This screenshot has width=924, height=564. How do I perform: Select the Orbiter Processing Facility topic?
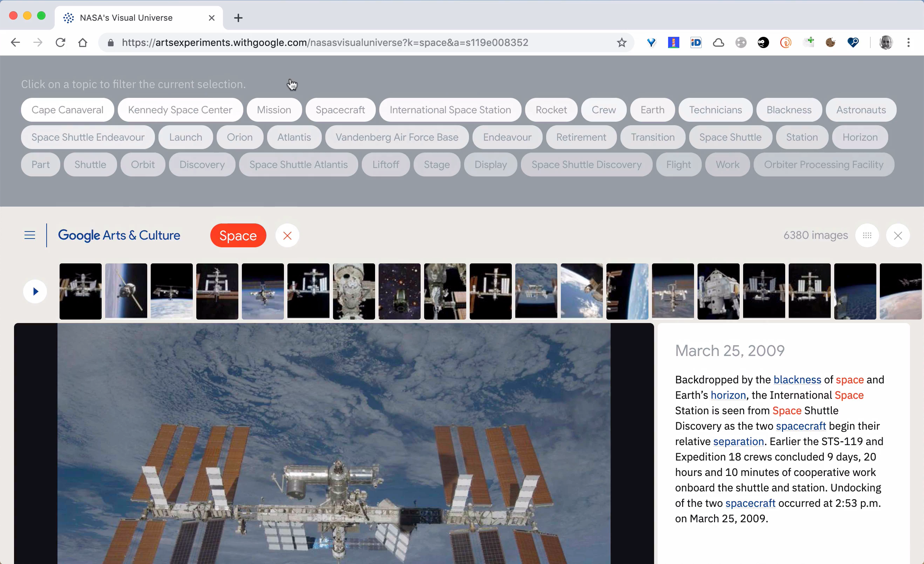click(x=823, y=165)
